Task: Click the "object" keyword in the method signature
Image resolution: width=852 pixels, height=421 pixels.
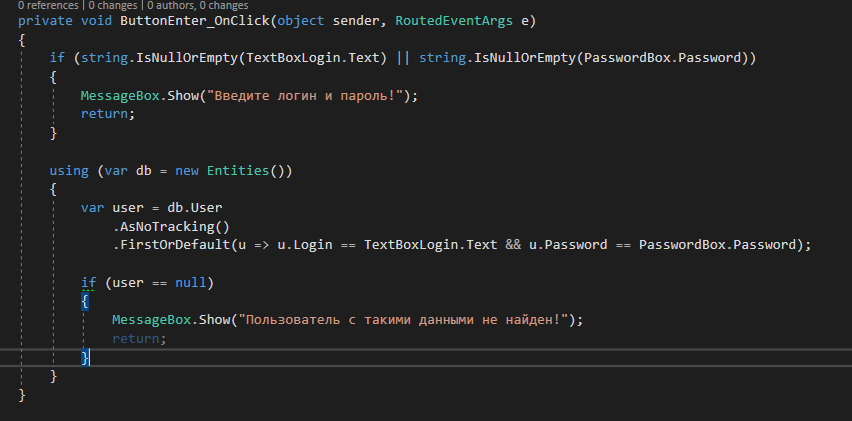Action: 301,21
